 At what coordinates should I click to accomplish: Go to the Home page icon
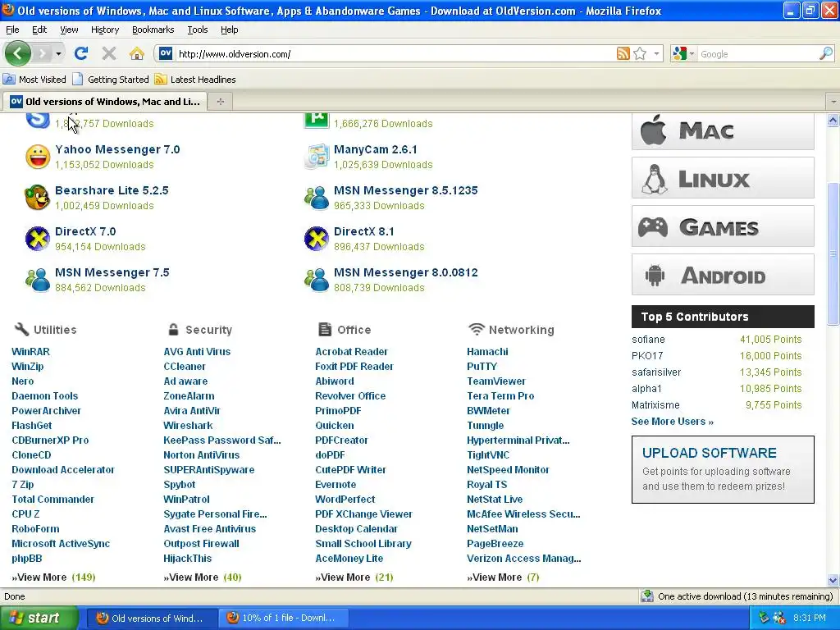pos(137,53)
